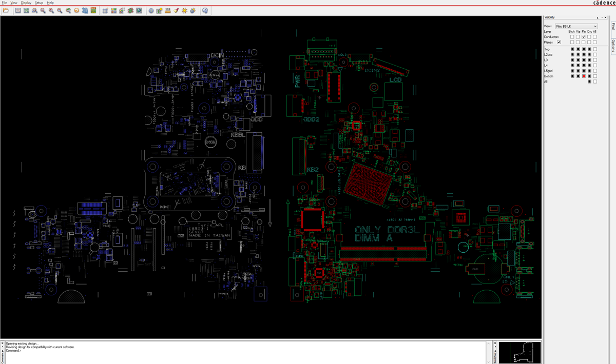The width and height of the screenshot is (616, 364).
Task: Open the Visibility panel options arrow
Action: tap(602, 17)
